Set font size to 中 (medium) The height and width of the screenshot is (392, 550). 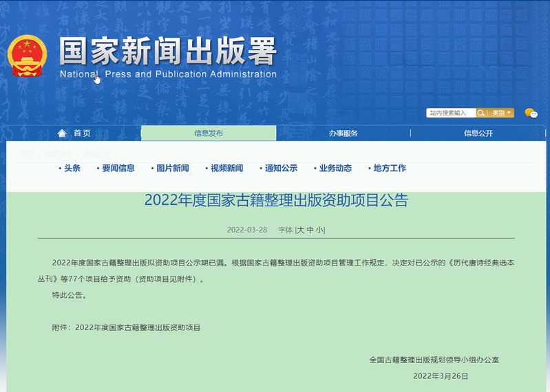(x=310, y=230)
